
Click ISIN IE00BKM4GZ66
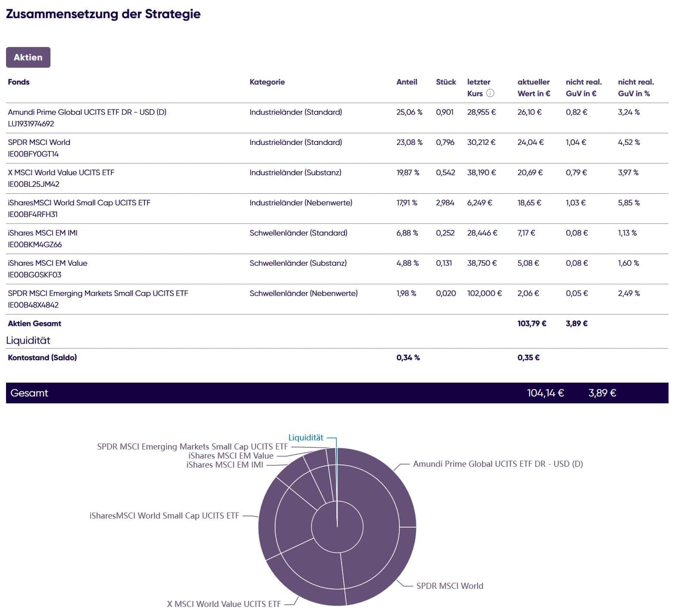point(35,245)
